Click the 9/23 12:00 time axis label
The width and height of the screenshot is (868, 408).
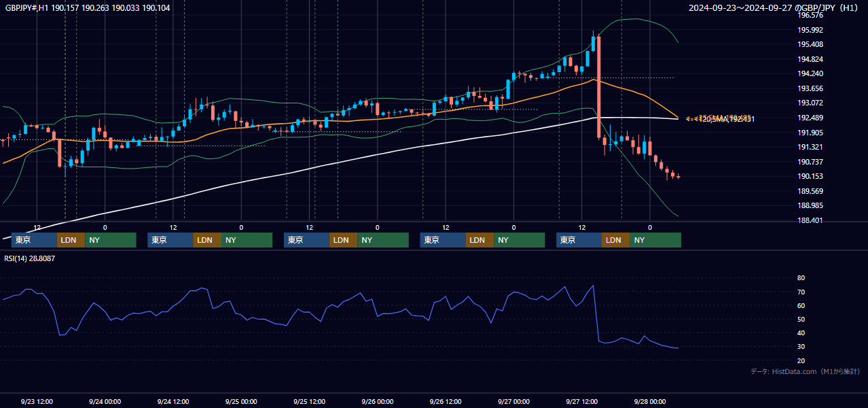tap(37, 401)
